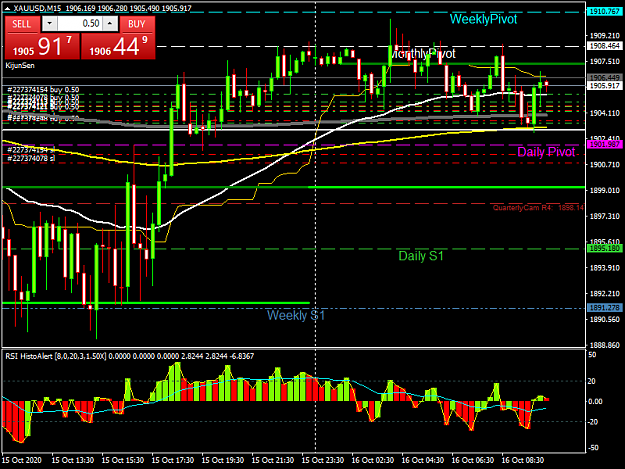Click the 1891.278 blue price tag
Screen dimensions: 625x469
[604, 308]
